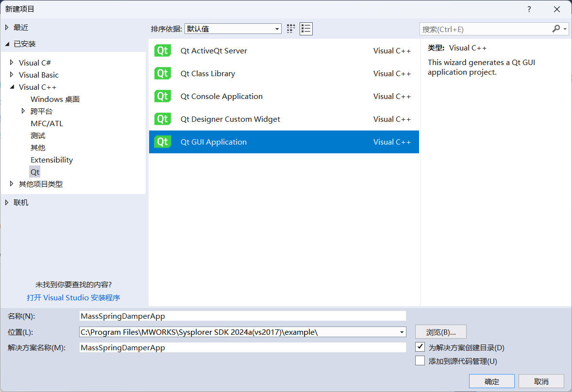Click the help question mark button
This screenshot has width=572, height=392.
529,9
